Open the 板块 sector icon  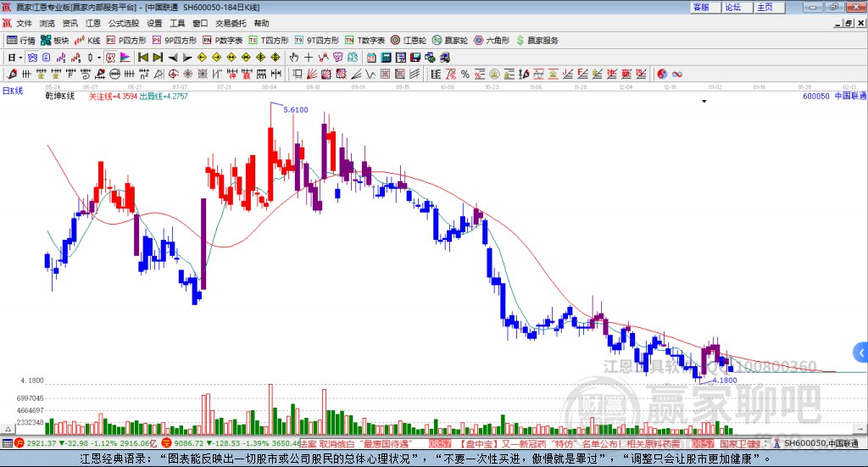pyautogui.click(x=54, y=41)
